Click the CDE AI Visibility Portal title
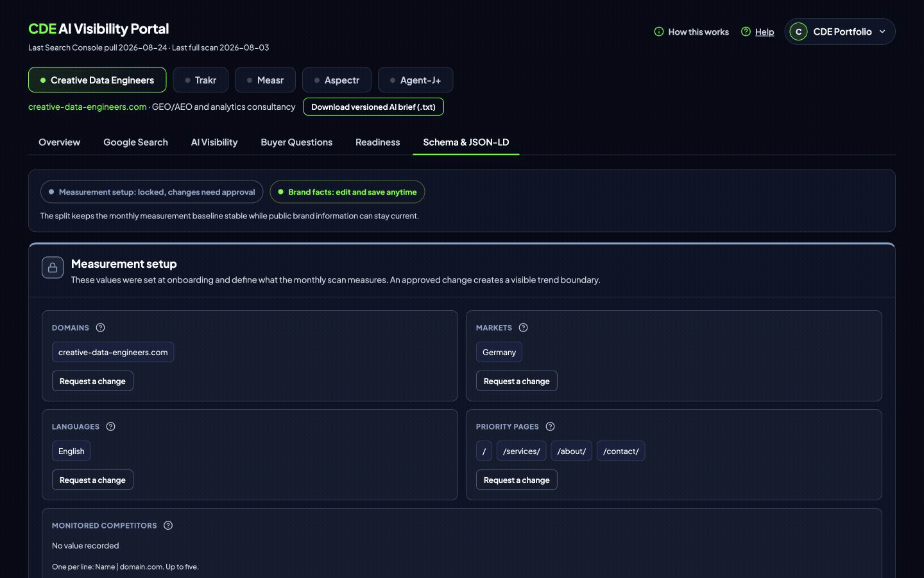This screenshot has height=578, width=924. pos(98,29)
